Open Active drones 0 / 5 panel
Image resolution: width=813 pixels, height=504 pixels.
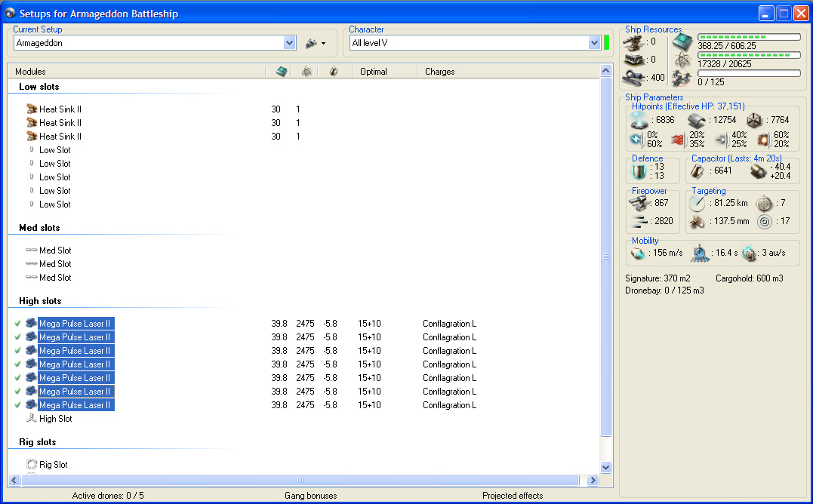[x=108, y=496]
